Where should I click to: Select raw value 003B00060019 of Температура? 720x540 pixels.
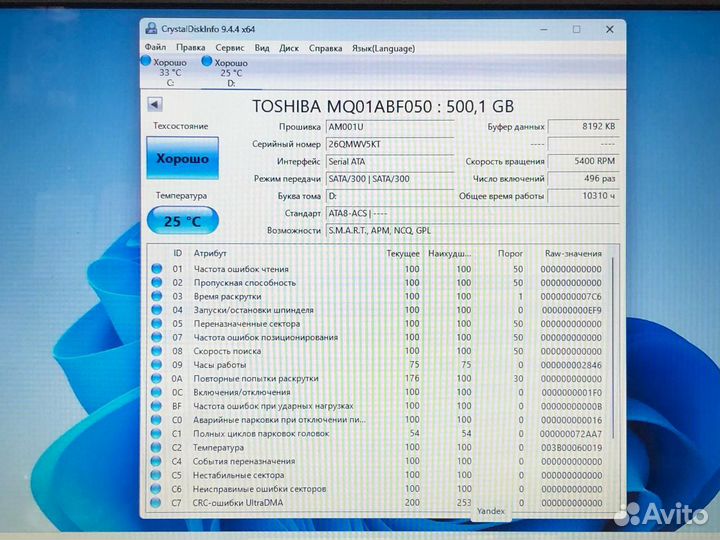point(571,448)
